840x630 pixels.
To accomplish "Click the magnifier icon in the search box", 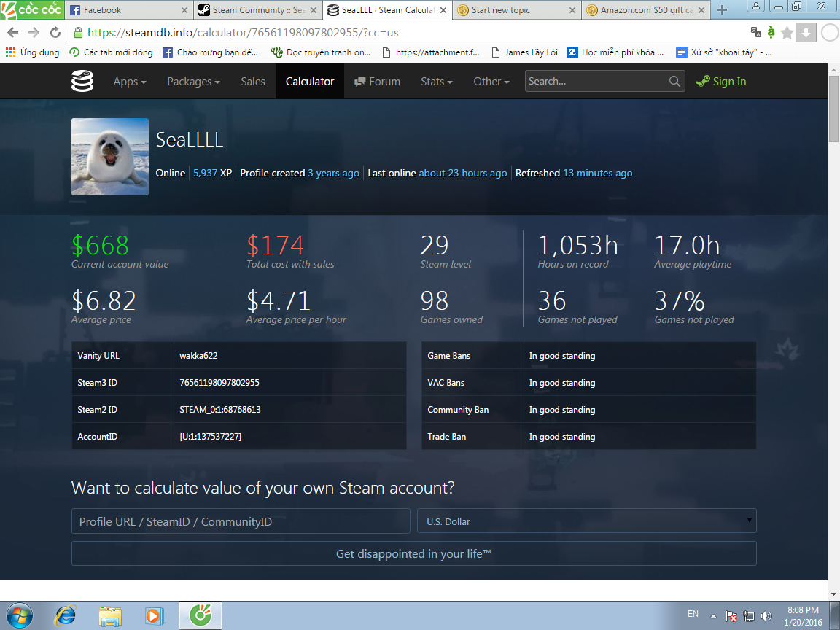I will [x=674, y=82].
